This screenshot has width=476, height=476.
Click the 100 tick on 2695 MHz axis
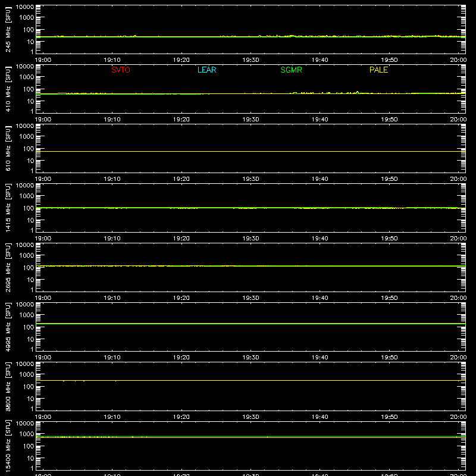pos(29,268)
